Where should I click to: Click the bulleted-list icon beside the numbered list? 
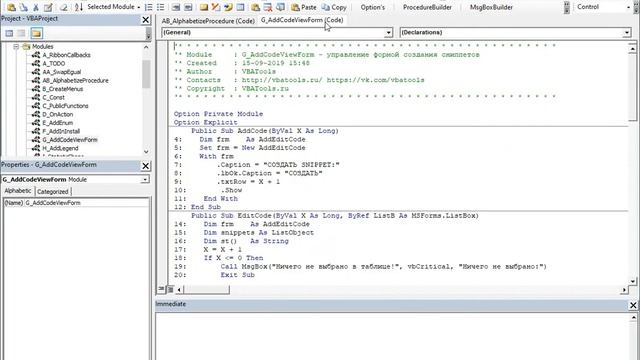coord(161,7)
